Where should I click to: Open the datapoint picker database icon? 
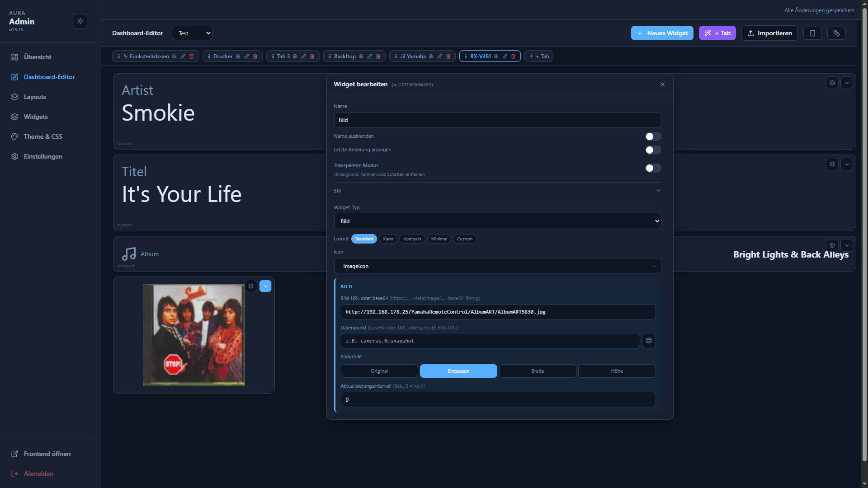(x=649, y=341)
